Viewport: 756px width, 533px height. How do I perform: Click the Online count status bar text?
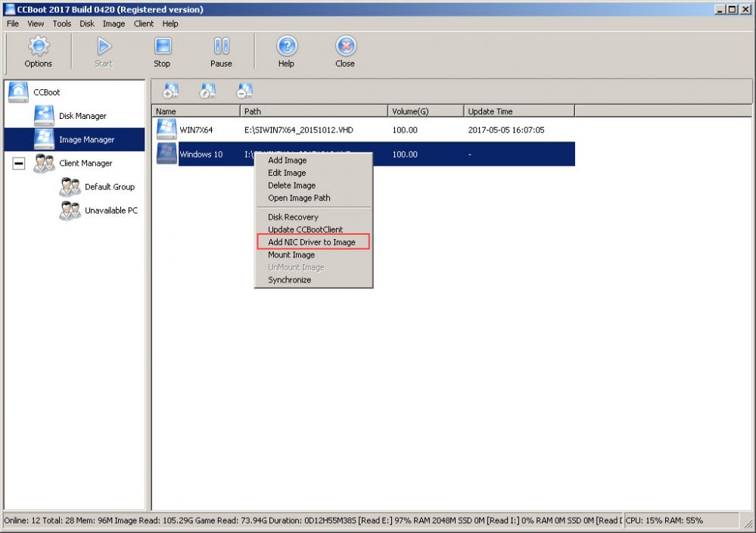click(x=22, y=520)
